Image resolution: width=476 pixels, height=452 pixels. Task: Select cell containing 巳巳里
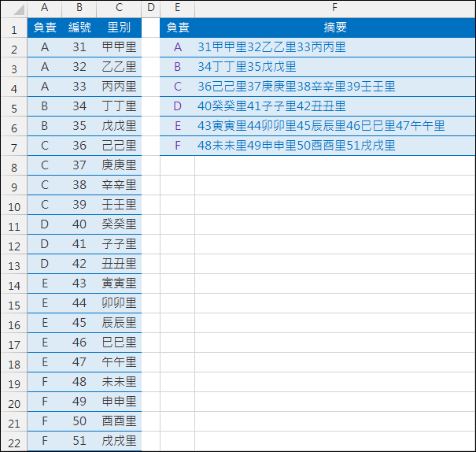[119, 343]
